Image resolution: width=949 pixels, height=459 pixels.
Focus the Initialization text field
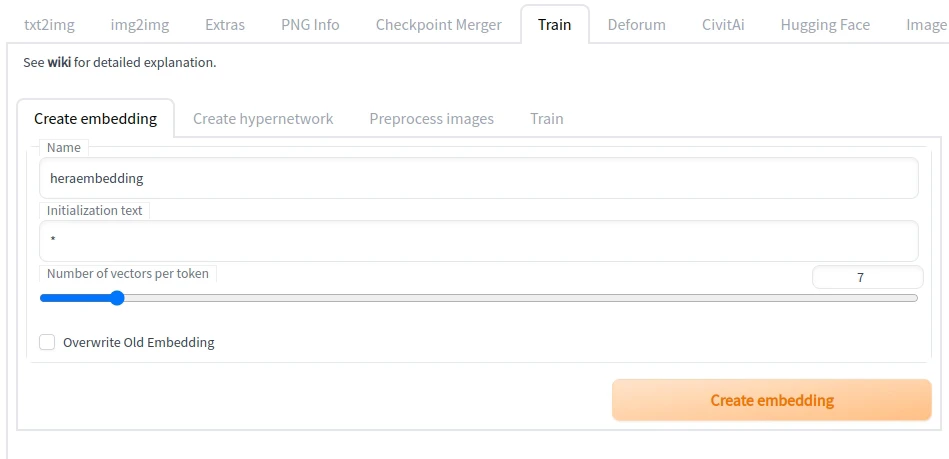tap(478, 241)
